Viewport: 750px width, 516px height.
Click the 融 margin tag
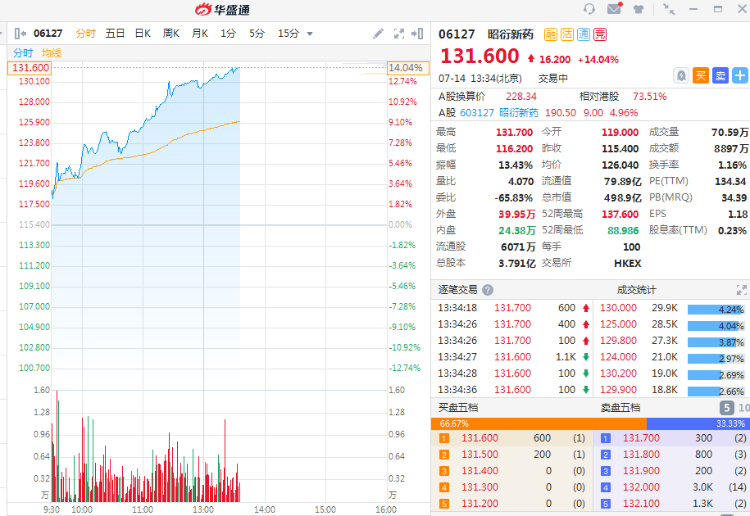tap(550, 34)
